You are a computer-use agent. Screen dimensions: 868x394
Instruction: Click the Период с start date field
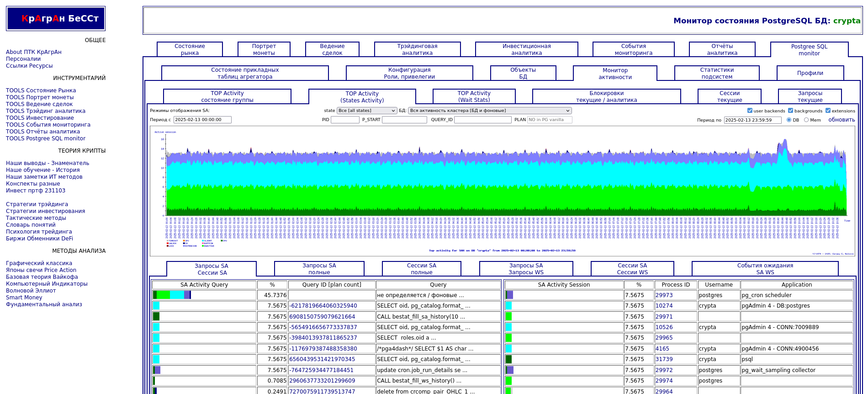(202, 120)
